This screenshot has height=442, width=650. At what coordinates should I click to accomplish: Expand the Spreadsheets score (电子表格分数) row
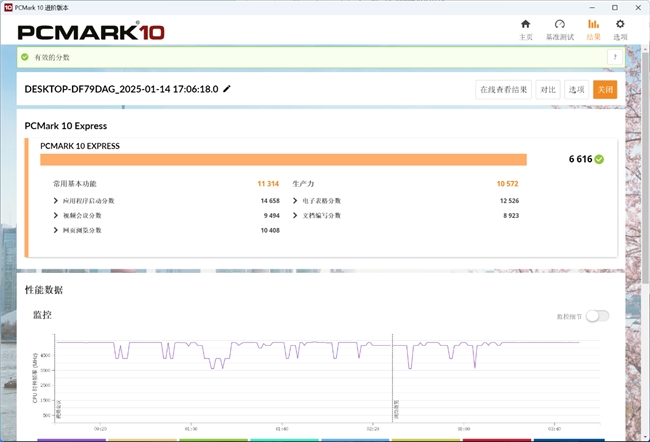point(295,201)
